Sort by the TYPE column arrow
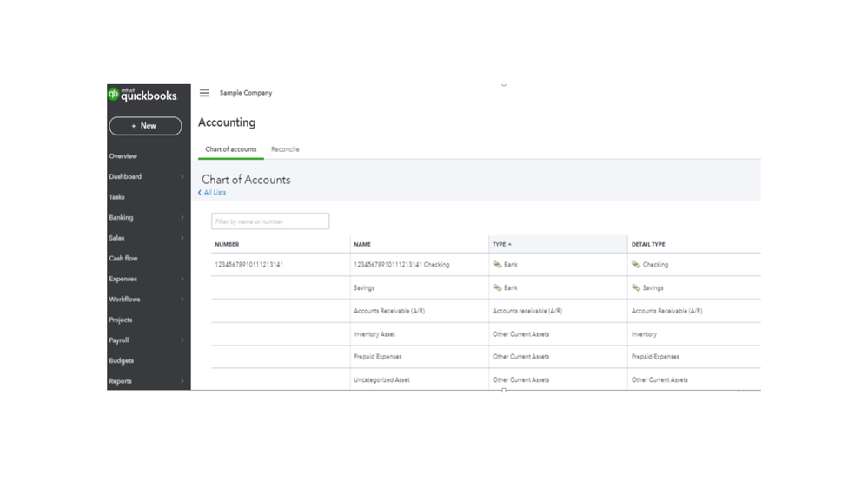868x488 pixels. (510, 245)
